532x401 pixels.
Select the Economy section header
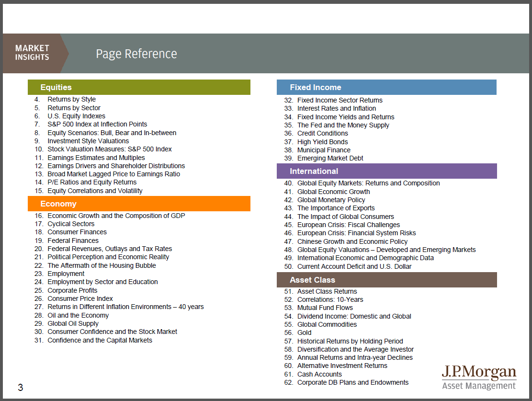pyautogui.click(x=139, y=204)
